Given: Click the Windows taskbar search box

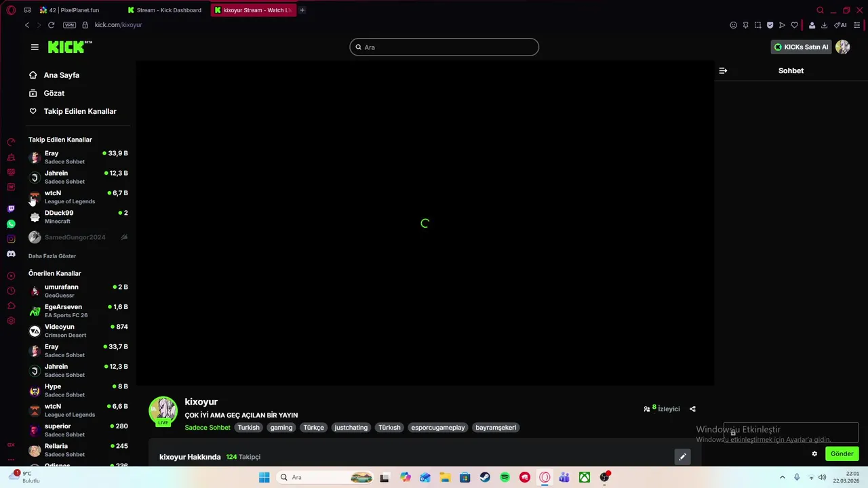Looking at the screenshot, I should click(x=325, y=477).
